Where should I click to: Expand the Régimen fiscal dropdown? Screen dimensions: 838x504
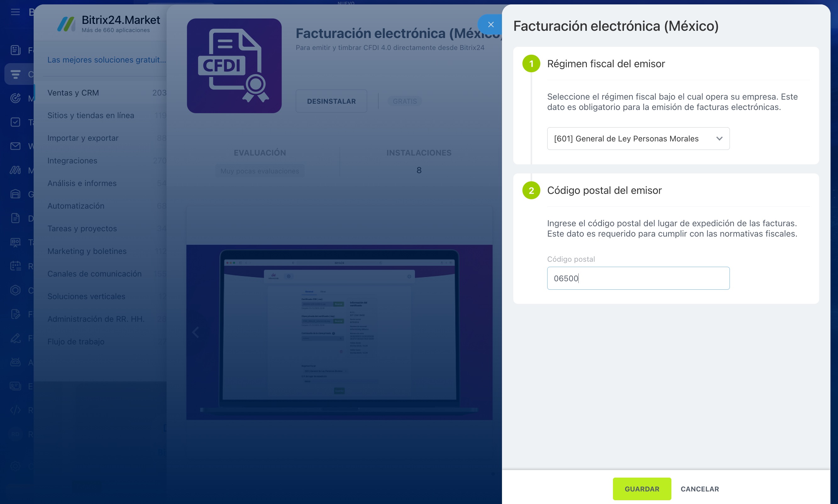638,139
